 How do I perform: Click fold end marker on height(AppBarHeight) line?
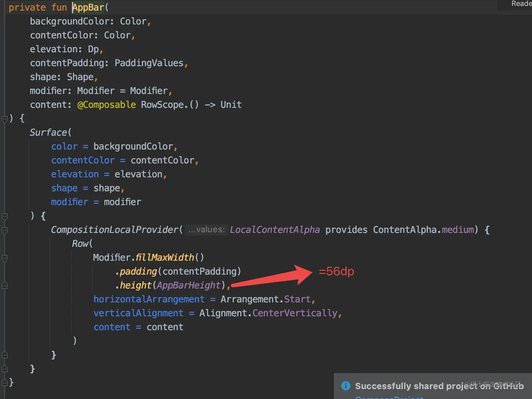pyautogui.click(x=5, y=285)
